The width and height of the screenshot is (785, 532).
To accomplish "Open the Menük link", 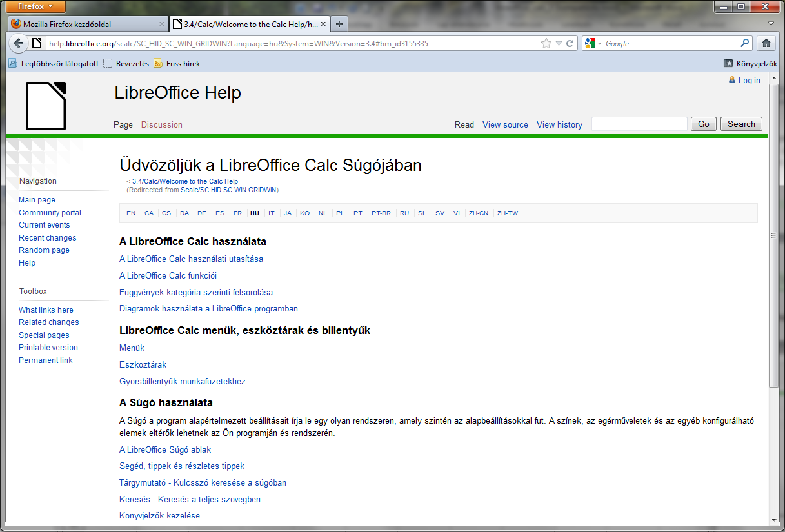I will tap(132, 348).
